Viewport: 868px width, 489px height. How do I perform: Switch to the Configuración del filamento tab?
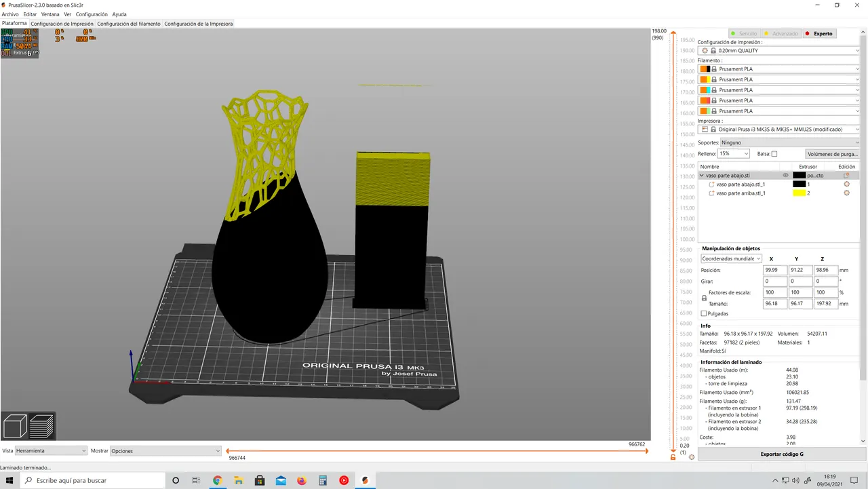coord(129,23)
